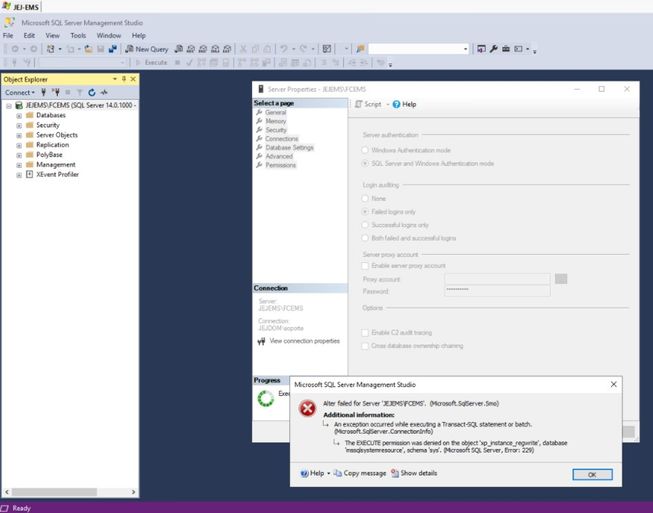Click Copy message in error dialog
This screenshot has height=513, width=653.
pos(360,473)
